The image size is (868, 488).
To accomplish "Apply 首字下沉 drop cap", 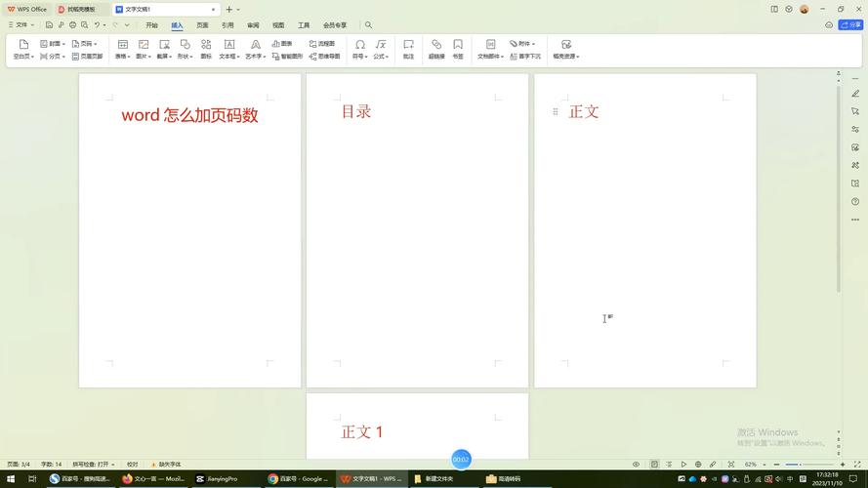I will coord(525,57).
